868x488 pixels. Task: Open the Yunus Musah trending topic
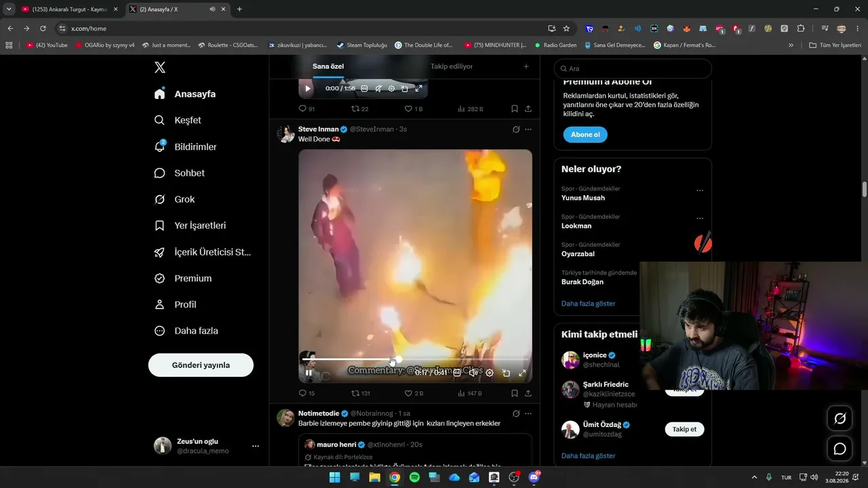[583, 198]
